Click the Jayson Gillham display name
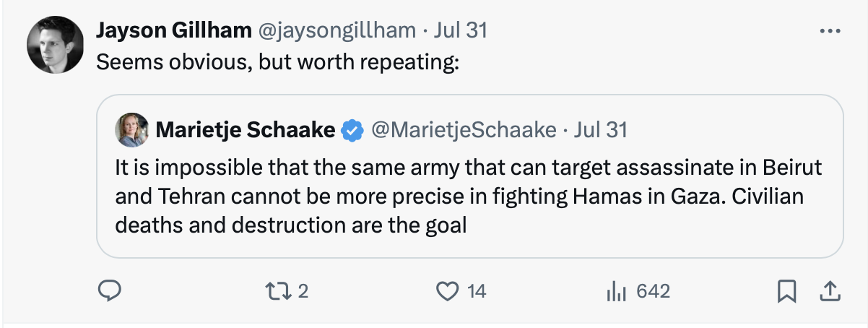Image resolution: width=868 pixels, height=328 pixels. coord(173,30)
